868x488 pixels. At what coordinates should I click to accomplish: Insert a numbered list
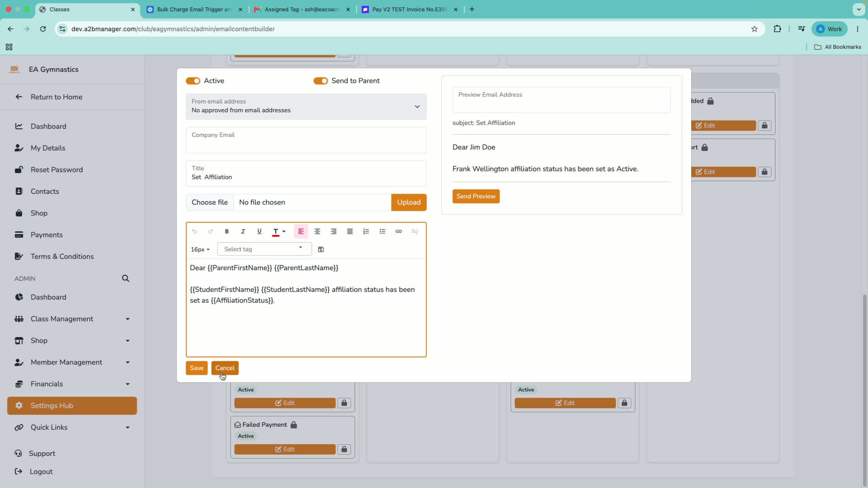(366, 231)
